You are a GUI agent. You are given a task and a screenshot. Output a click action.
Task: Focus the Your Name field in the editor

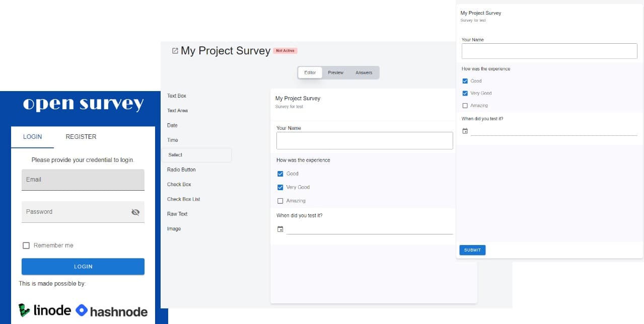[365, 141]
